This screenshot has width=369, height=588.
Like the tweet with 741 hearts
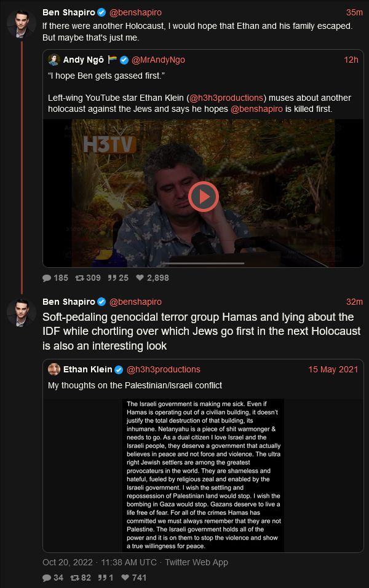coord(125,578)
